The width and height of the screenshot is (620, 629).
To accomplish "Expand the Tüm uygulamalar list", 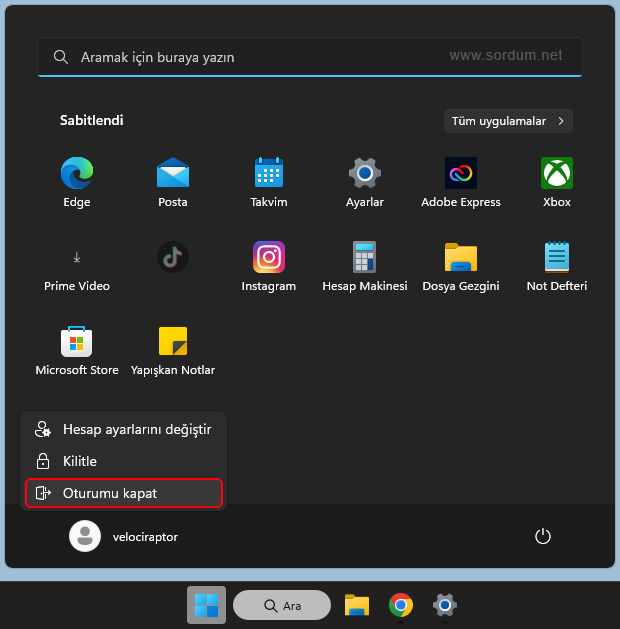I will (x=508, y=121).
